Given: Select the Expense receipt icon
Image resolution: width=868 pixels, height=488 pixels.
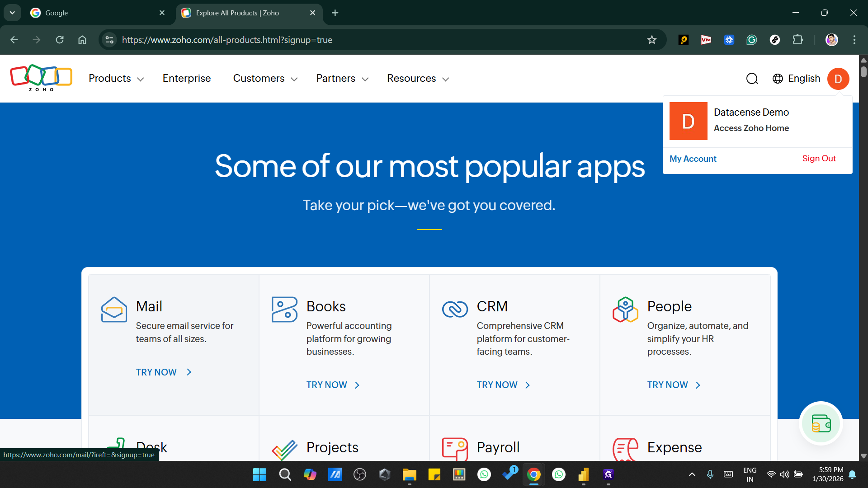Looking at the screenshot, I should [x=625, y=449].
